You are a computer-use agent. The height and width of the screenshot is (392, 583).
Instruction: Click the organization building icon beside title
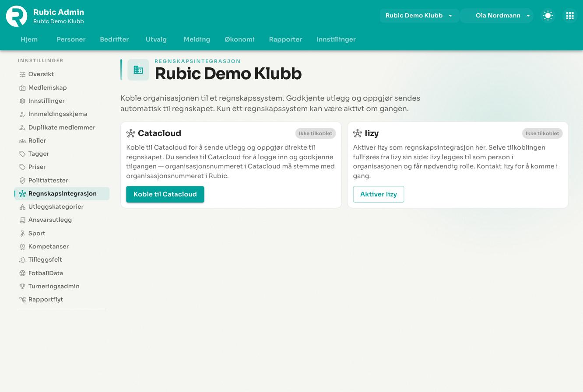coord(138,70)
